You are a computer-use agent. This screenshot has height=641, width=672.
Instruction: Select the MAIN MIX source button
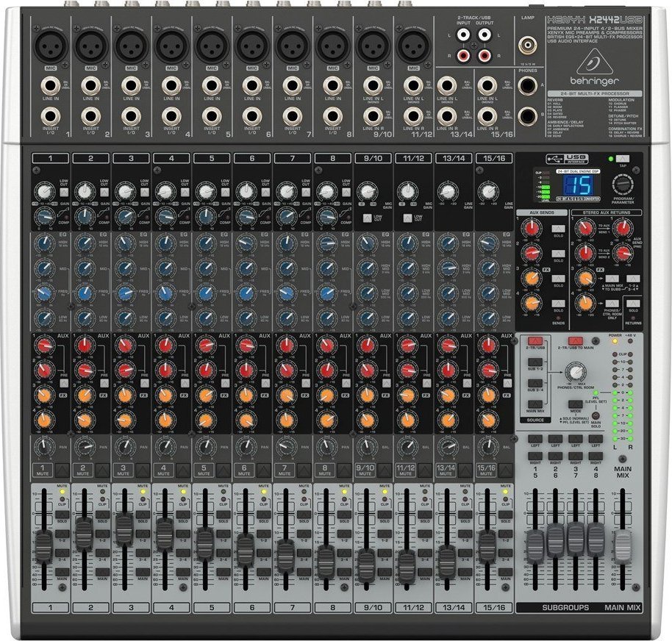(535, 404)
